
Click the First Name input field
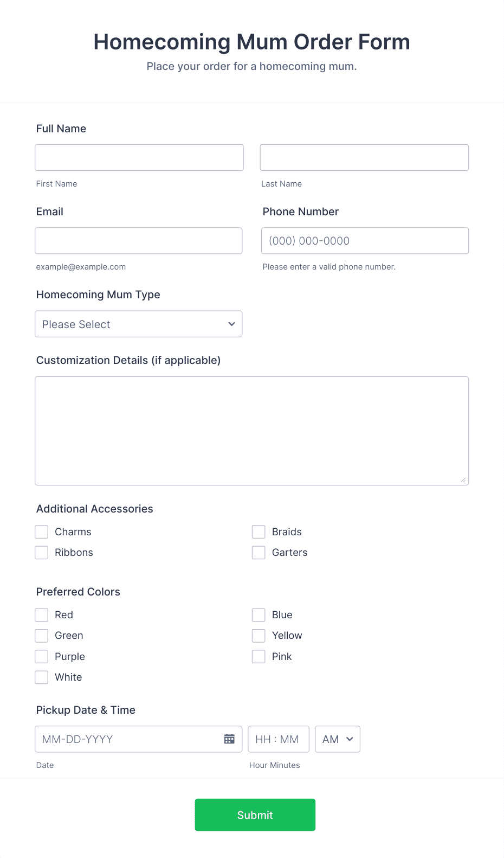pos(139,157)
